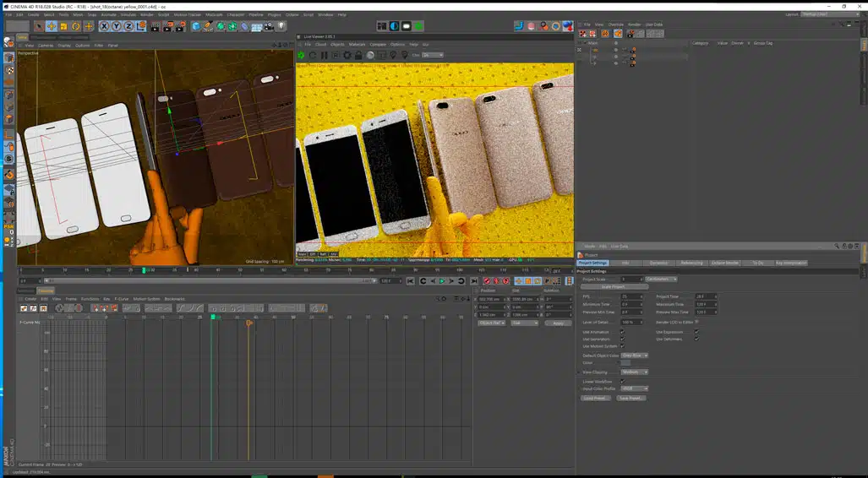This screenshot has width=868, height=478.
Task: Disable the Linear Workflow checkbox
Action: pos(622,381)
